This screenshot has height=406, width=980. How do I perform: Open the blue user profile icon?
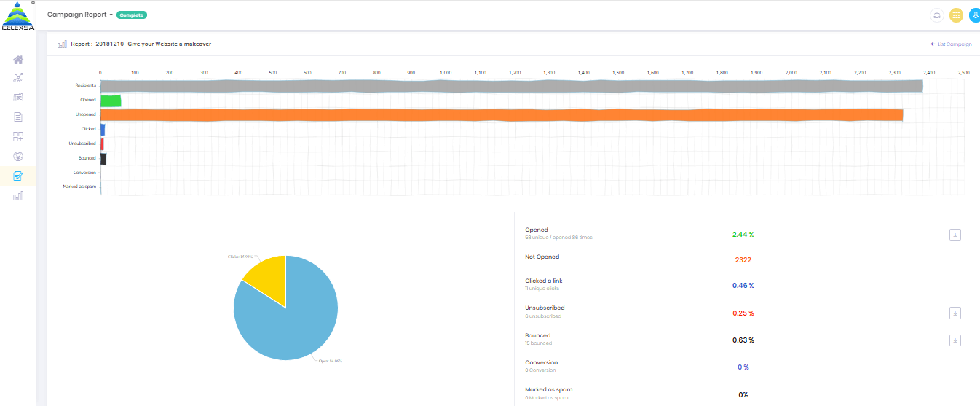pos(973,15)
